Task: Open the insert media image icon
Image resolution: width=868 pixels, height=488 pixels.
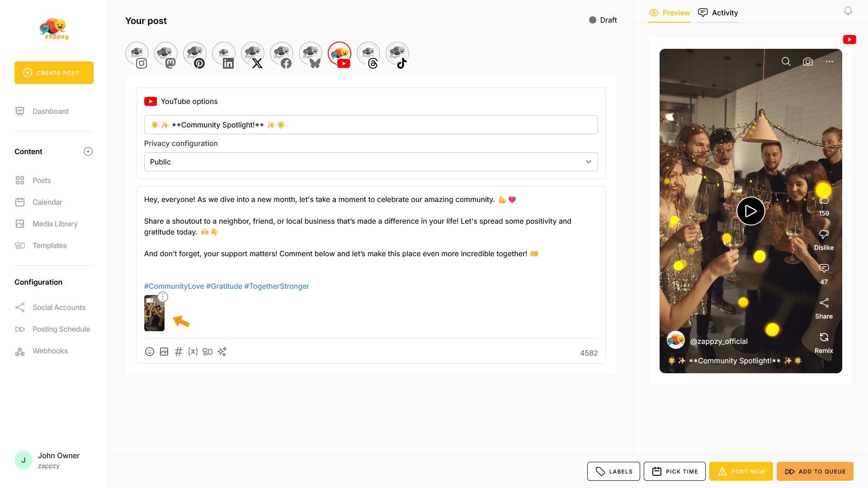Action: 164,352
